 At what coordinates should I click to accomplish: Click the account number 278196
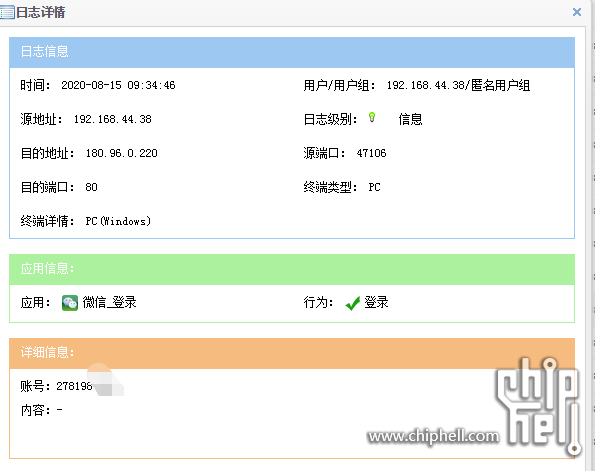[74, 386]
